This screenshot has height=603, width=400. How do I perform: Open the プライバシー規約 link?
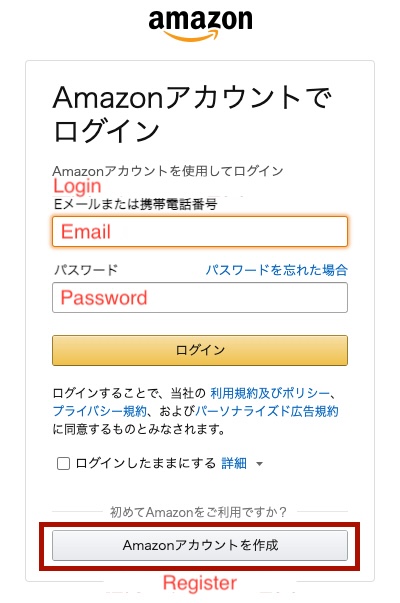coord(100,411)
